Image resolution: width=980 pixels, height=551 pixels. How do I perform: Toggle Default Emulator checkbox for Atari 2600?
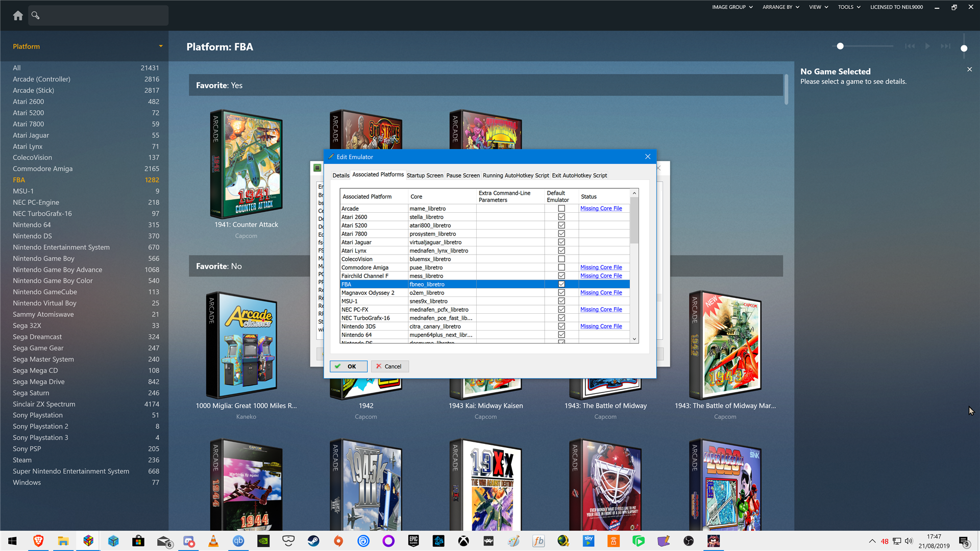point(561,217)
